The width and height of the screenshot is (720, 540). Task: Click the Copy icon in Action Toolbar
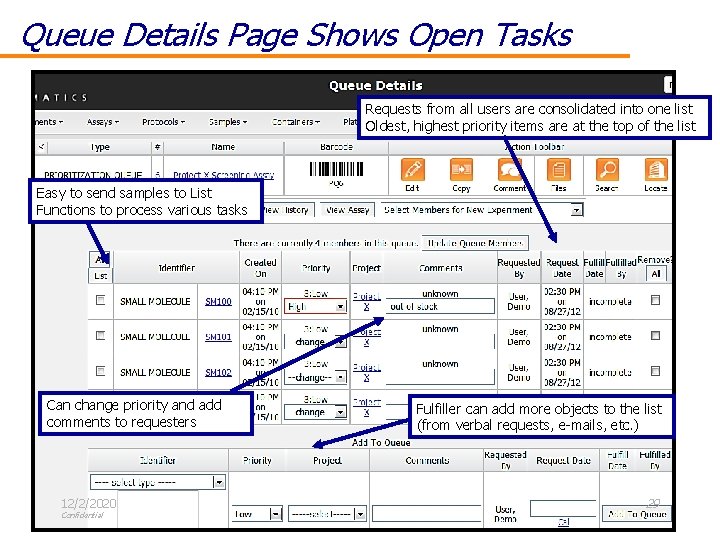[x=461, y=170]
